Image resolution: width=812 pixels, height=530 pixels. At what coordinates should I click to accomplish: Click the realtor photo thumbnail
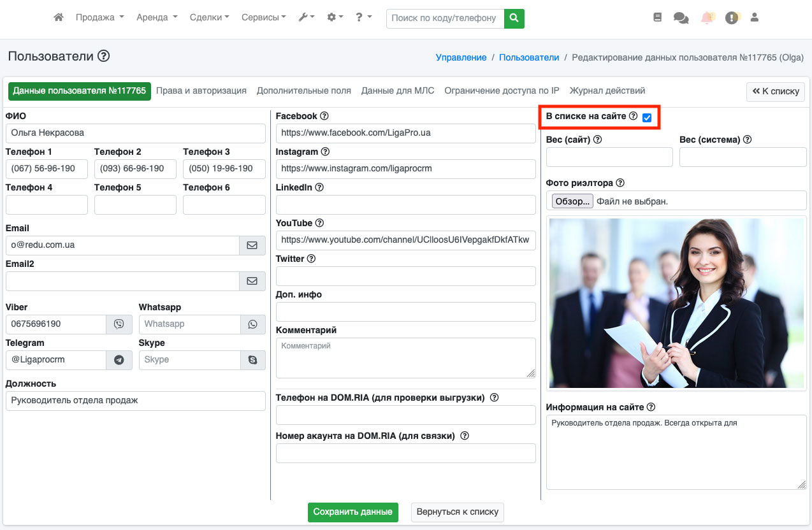tap(676, 303)
